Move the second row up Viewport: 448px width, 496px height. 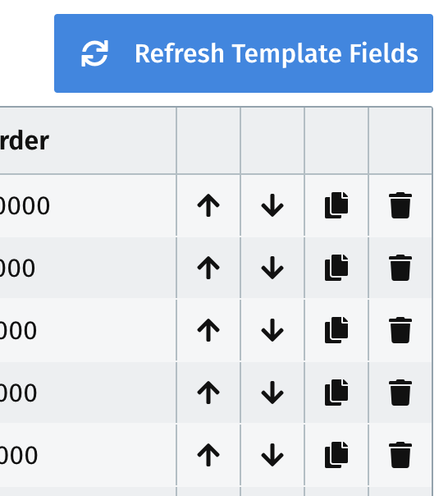tap(208, 268)
